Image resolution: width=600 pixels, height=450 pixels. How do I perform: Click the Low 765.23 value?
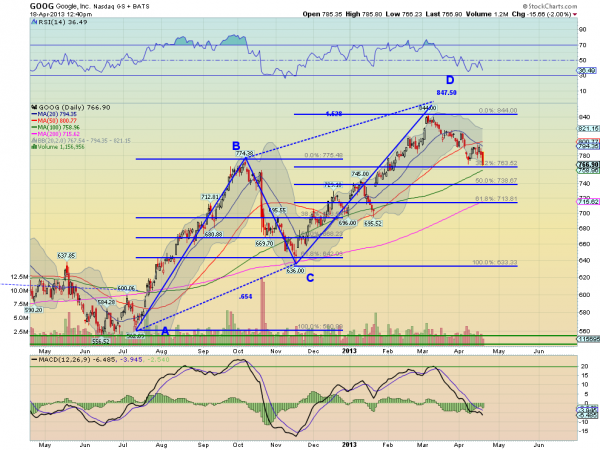(404, 14)
